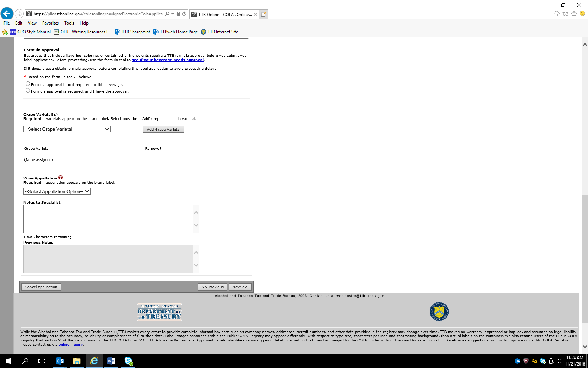
Task: Open the favorites star icon
Action: 565,14
